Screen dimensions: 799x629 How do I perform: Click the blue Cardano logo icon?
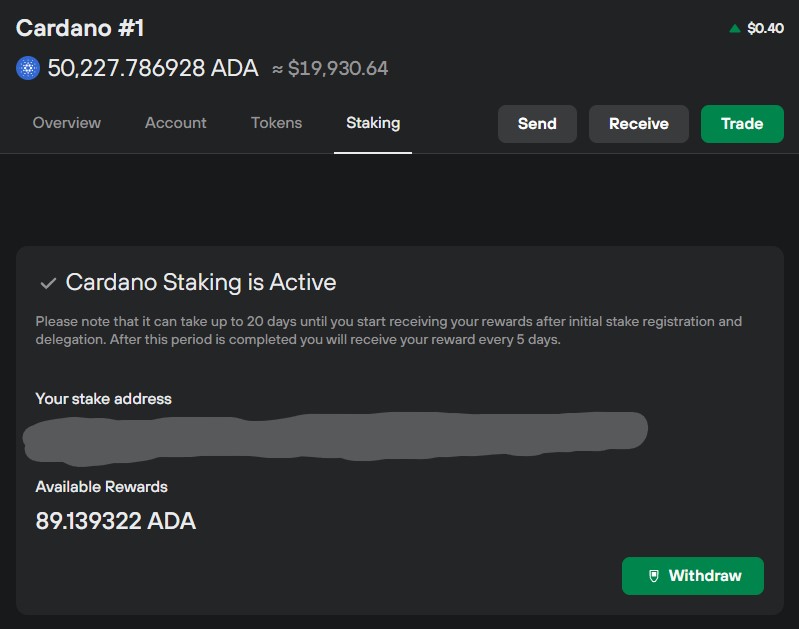tap(27, 68)
